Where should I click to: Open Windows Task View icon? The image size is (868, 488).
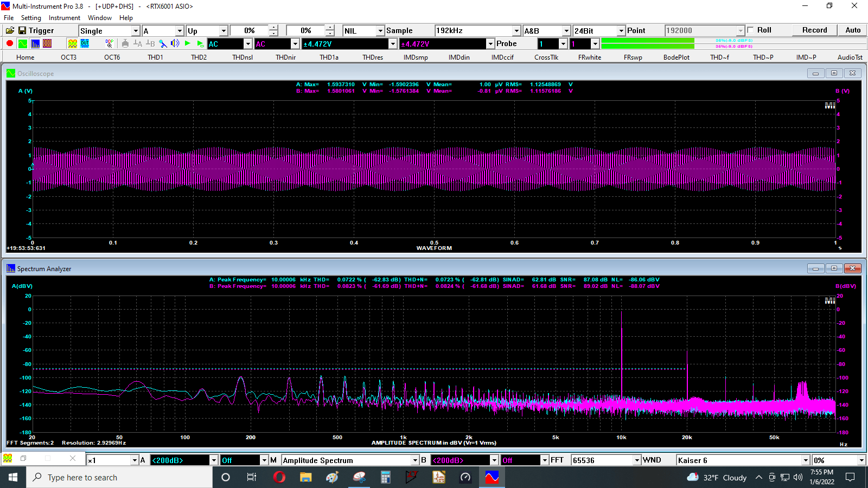point(252,477)
